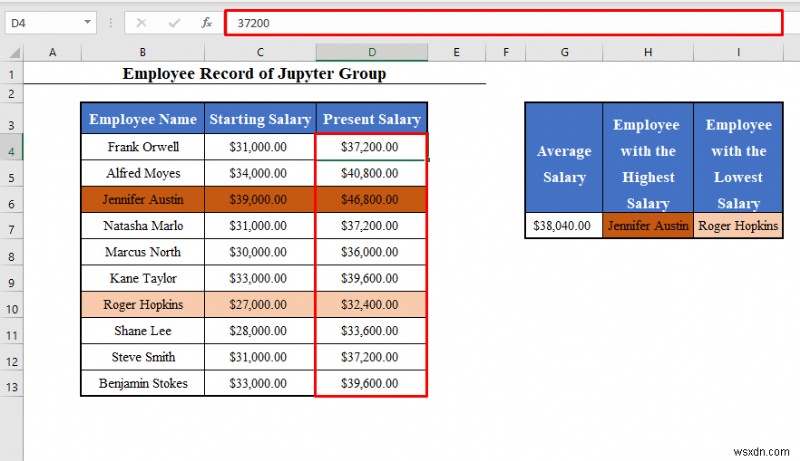Click the $38,040.00 average salary cell

[x=564, y=225]
